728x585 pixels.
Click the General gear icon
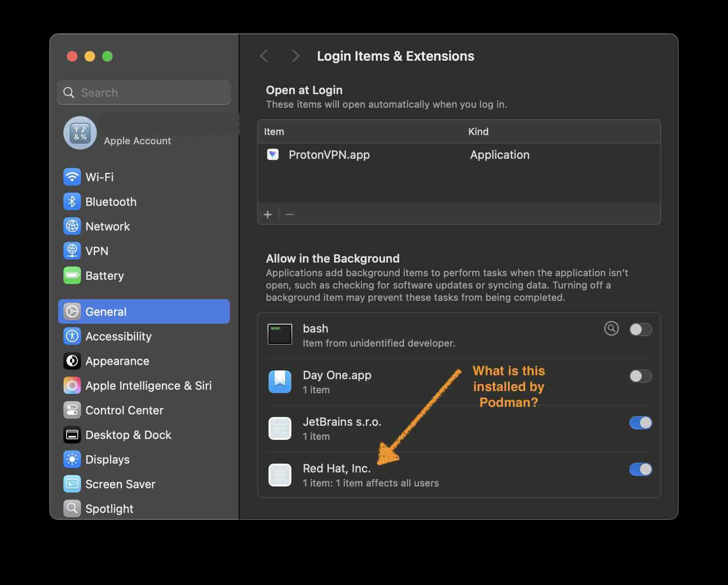[72, 311]
